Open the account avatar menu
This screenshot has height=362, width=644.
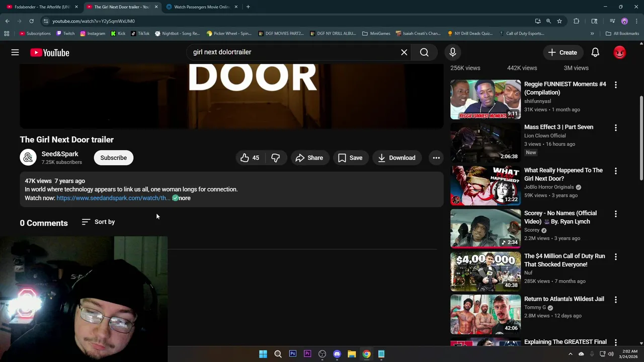[x=620, y=52]
